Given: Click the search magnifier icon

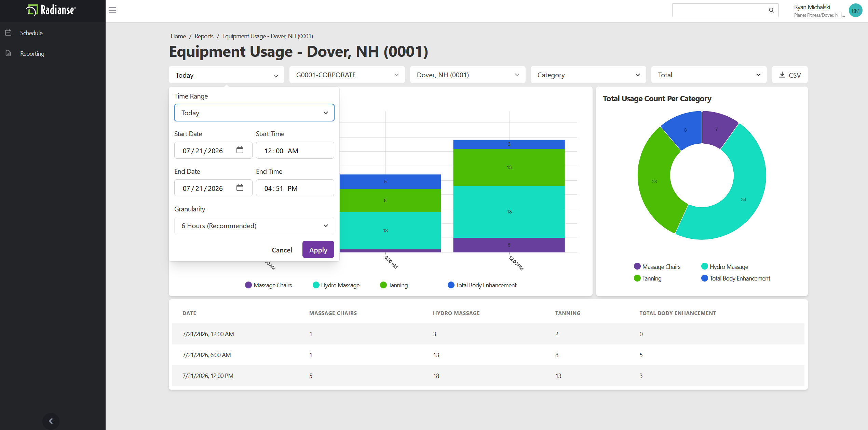Looking at the screenshot, I should click(x=771, y=10).
